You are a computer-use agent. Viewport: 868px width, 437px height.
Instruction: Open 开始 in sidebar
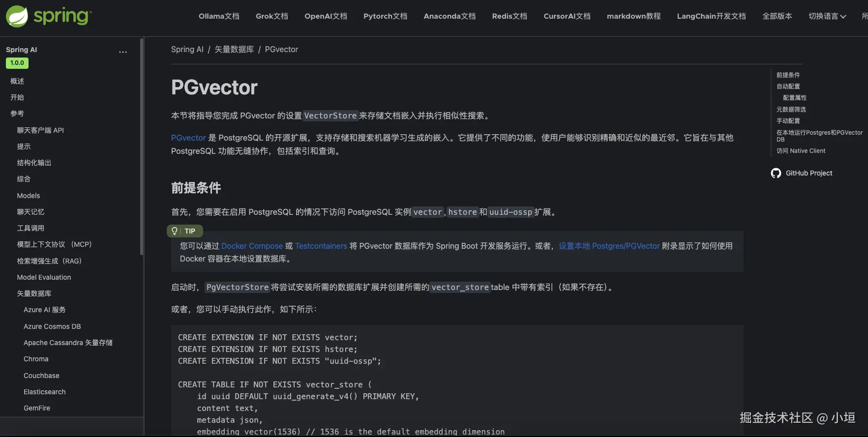point(17,97)
